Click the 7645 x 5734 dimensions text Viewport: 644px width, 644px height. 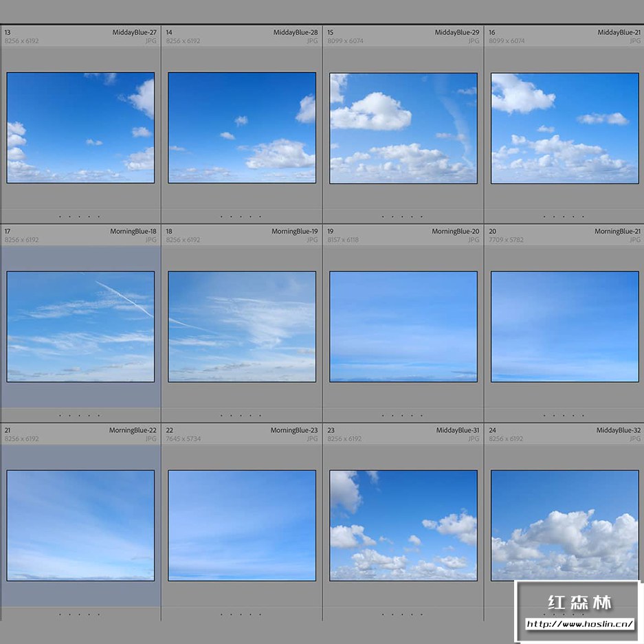tap(184, 438)
